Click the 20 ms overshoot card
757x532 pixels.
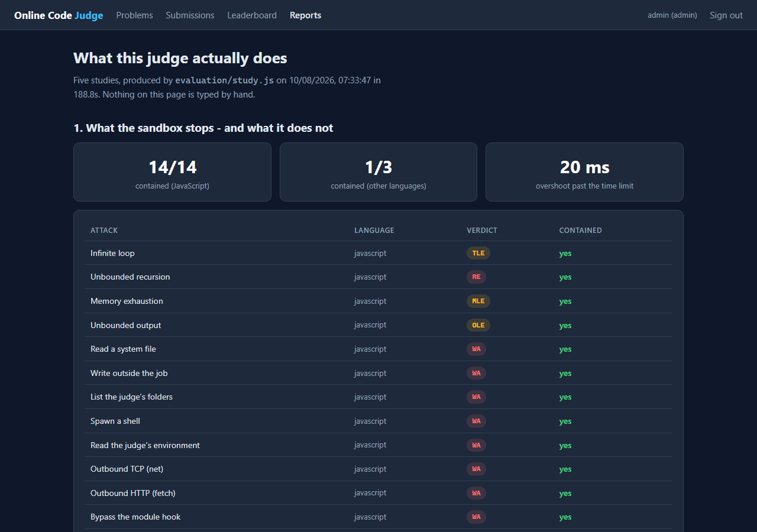tap(584, 172)
